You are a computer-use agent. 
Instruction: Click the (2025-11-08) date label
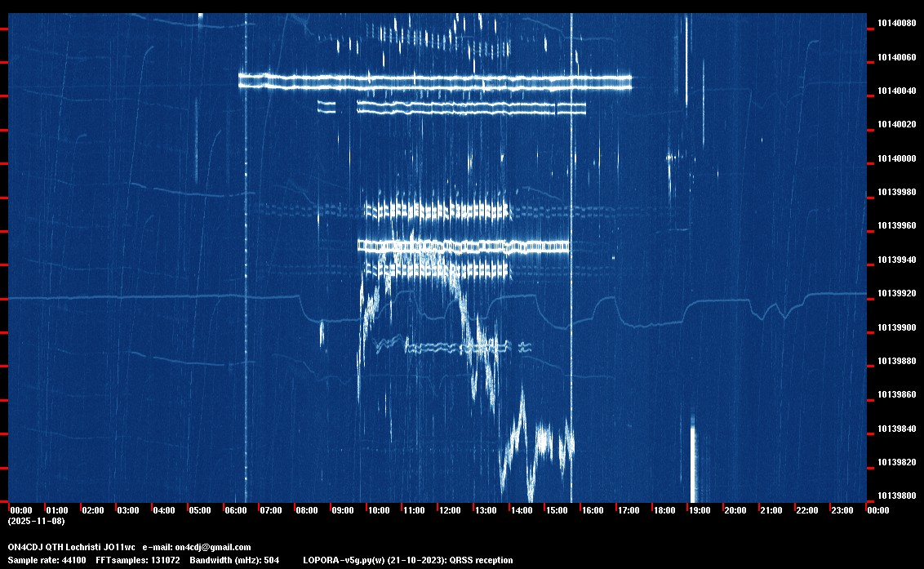[x=37, y=521]
